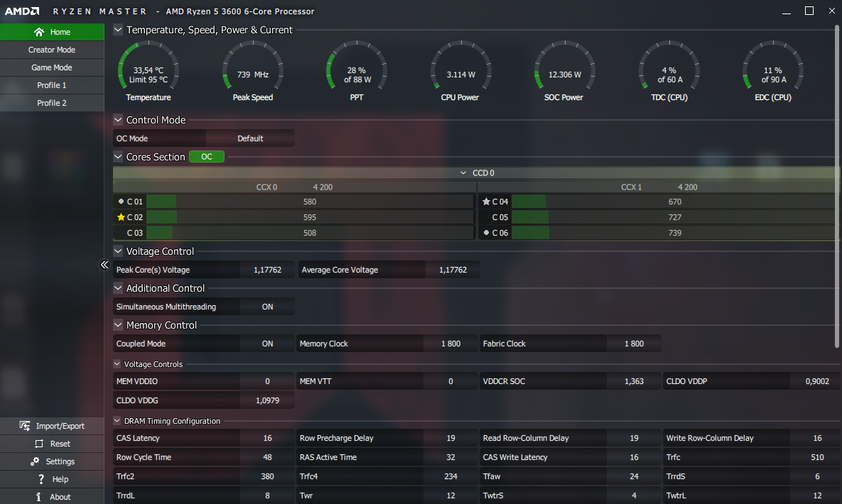842x504 pixels.
Task: Open Settings from sidebar
Action: (52, 461)
